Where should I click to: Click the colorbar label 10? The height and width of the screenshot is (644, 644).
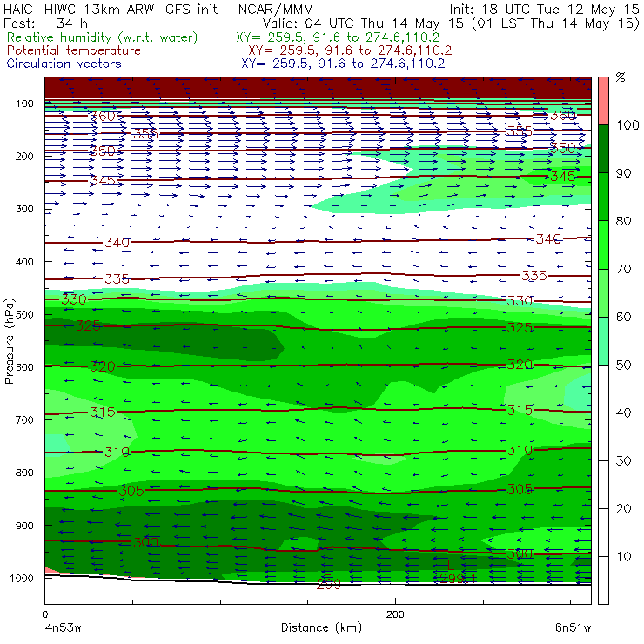[623, 556]
